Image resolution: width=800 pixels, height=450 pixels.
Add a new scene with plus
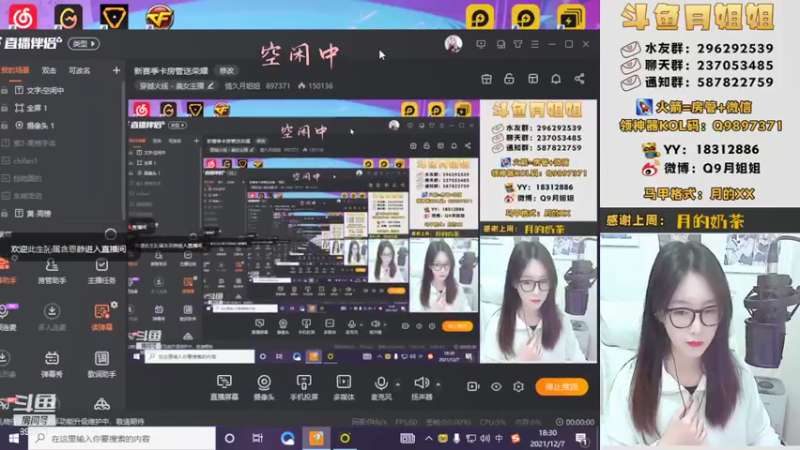click(116, 70)
